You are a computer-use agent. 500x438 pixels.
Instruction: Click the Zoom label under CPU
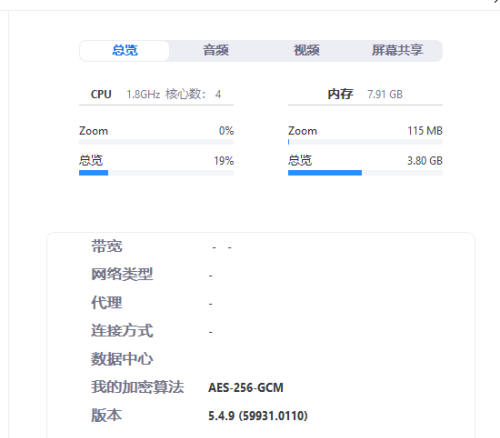93,131
